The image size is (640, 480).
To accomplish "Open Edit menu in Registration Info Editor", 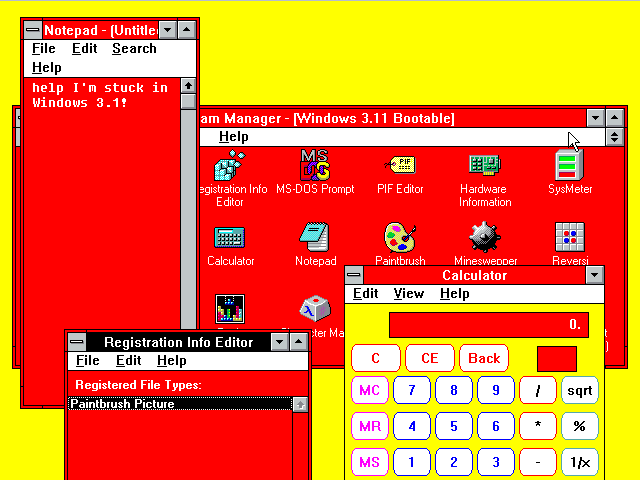I will [128, 360].
